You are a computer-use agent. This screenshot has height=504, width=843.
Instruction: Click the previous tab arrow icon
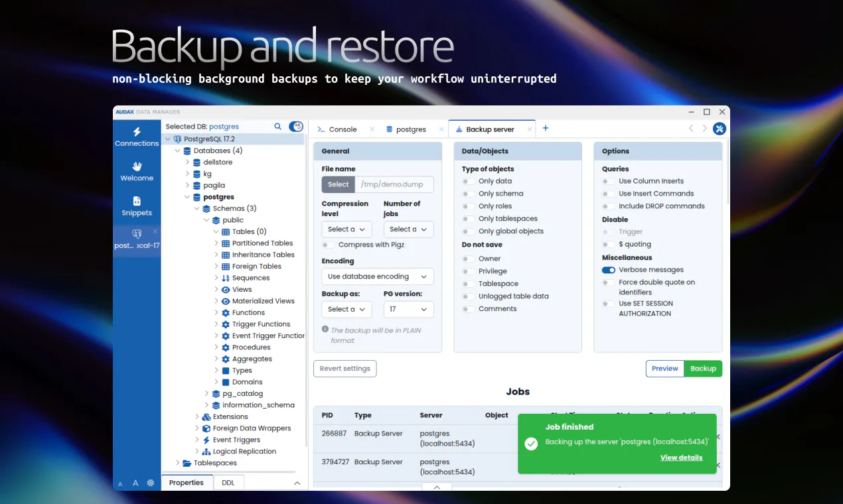point(691,129)
